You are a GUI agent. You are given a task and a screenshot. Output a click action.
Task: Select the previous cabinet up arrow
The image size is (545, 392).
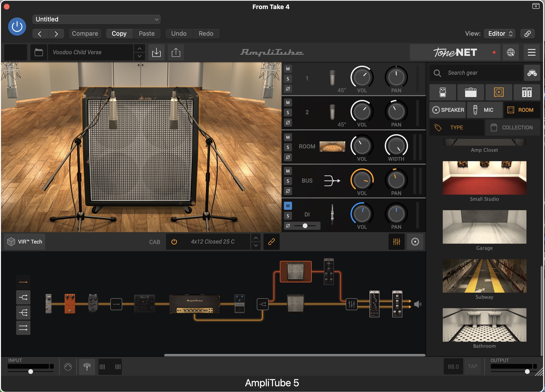pos(256,238)
